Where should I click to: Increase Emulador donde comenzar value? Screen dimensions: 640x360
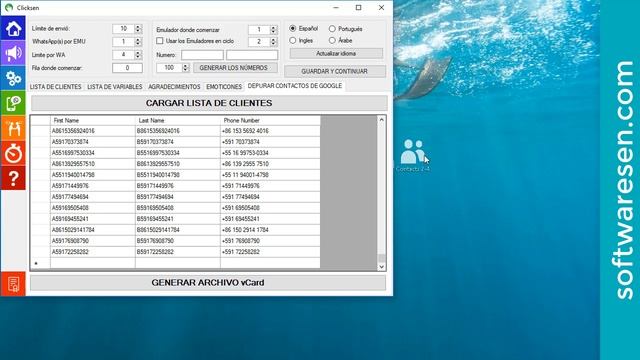pos(273,28)
